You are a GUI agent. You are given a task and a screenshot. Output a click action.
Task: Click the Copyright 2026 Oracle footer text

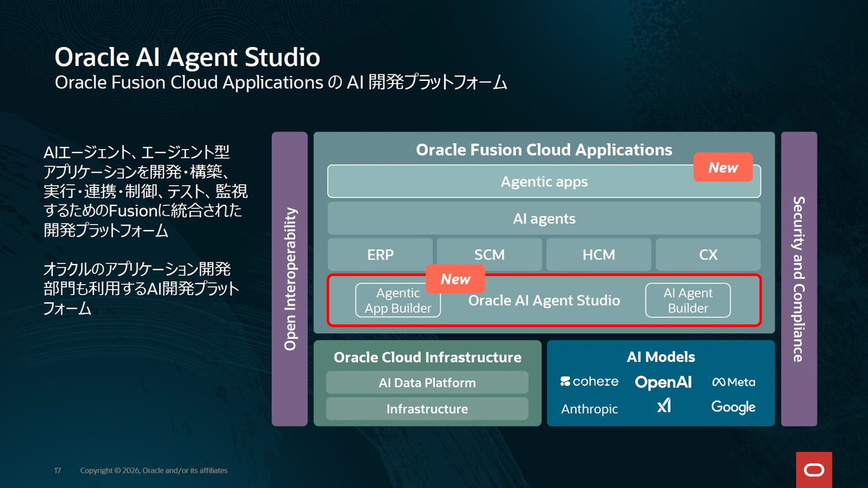154,471
